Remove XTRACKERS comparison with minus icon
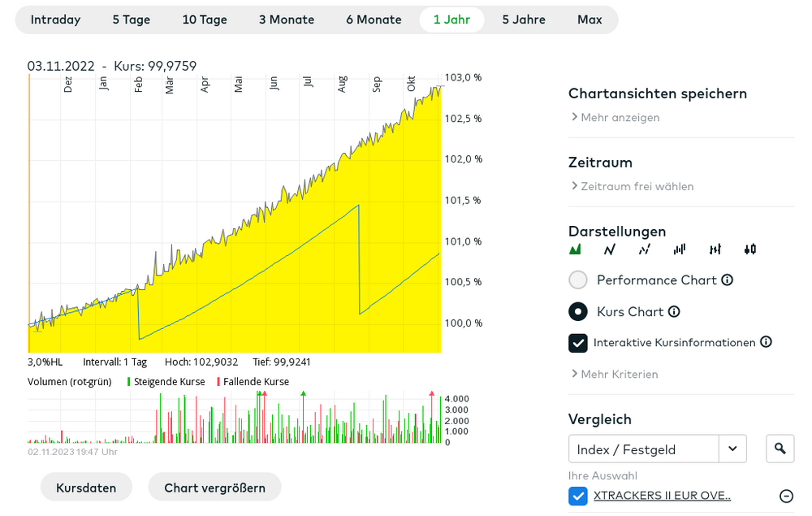 click(786, 496)
